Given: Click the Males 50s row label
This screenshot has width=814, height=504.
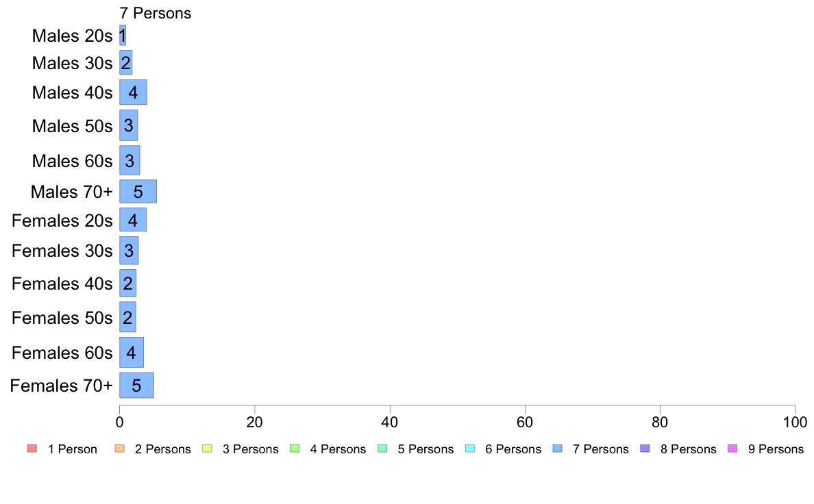Looking at the screenshot, I should 72,126.
